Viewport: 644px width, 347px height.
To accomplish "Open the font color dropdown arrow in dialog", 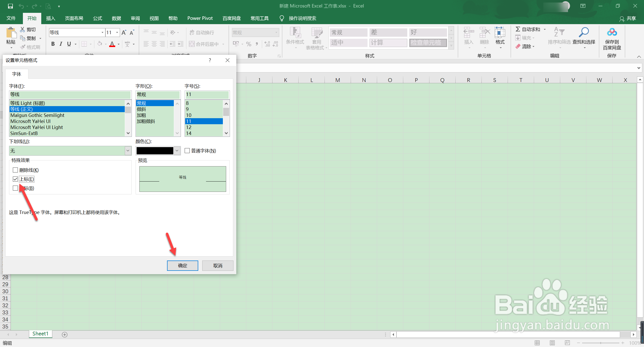I will [177, 151].
